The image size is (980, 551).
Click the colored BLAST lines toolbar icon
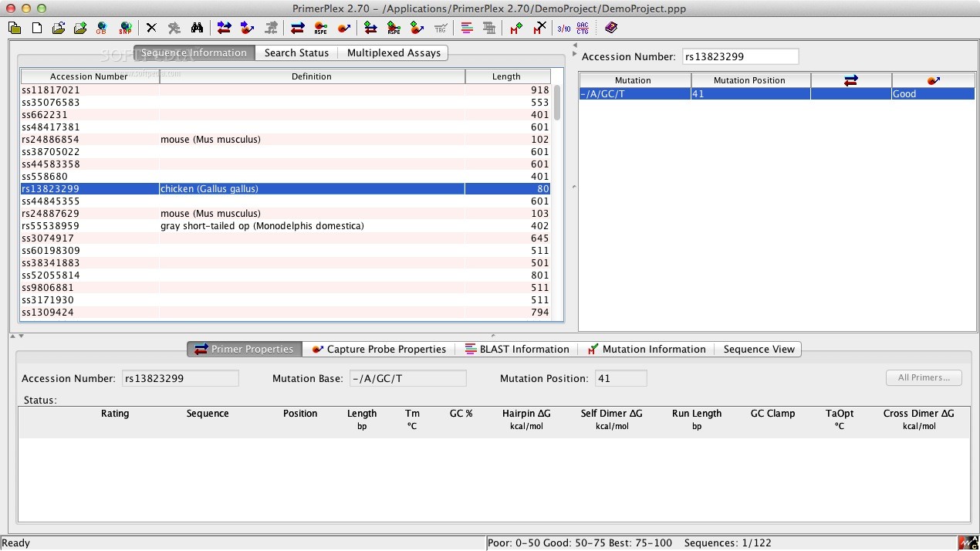467,29
